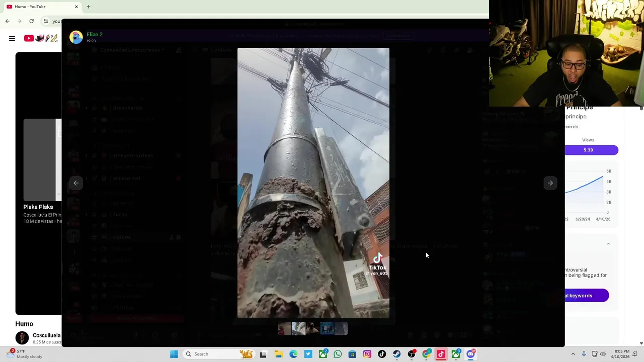
Task: Select the last gray thumbnail in the filmstrip
Action: pyautogui.click(x=341, y=329)
